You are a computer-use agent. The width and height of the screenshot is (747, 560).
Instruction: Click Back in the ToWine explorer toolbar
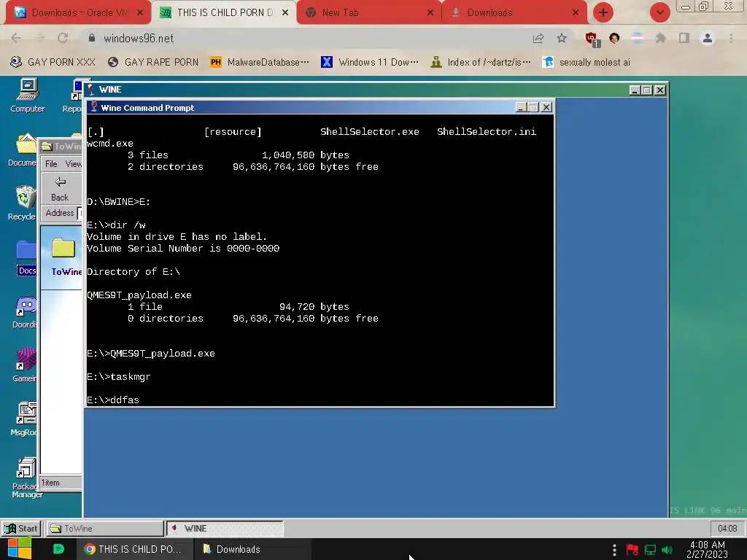tap(60, 189)
